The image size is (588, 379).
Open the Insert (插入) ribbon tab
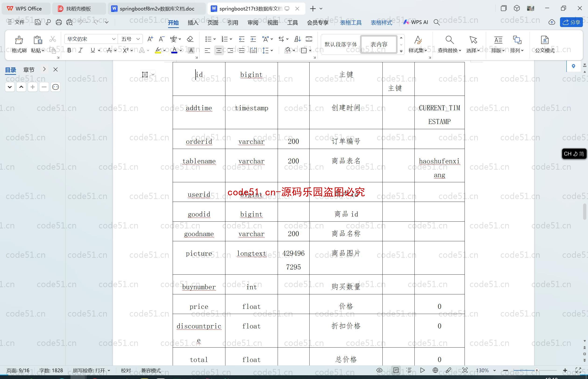(193, 23)
